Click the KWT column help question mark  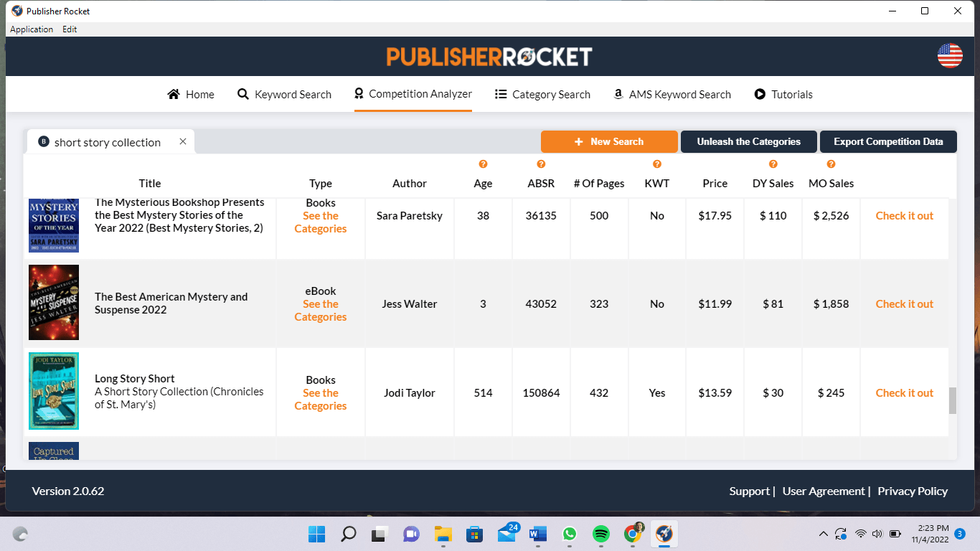point(657,164)
